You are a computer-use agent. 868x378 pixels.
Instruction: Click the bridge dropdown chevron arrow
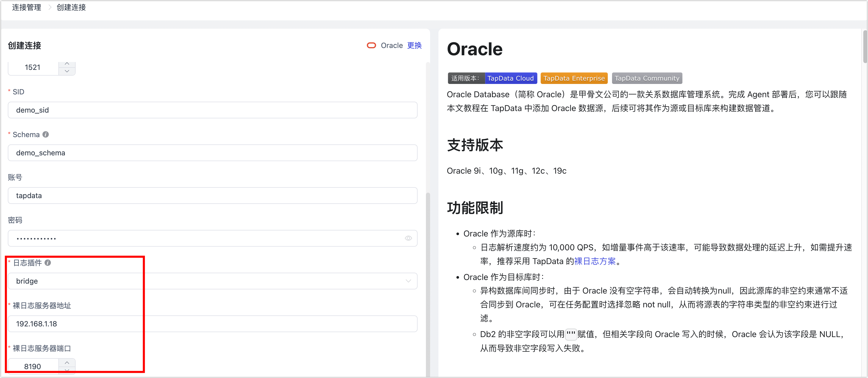(408, 281)
